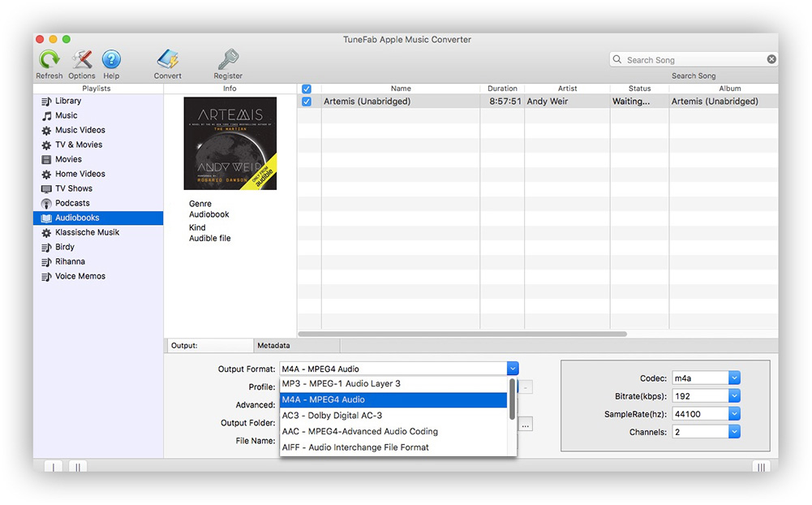
Task: Uncheck the Artemis (Unabridged) track checkbox
Action: point(306,101)
